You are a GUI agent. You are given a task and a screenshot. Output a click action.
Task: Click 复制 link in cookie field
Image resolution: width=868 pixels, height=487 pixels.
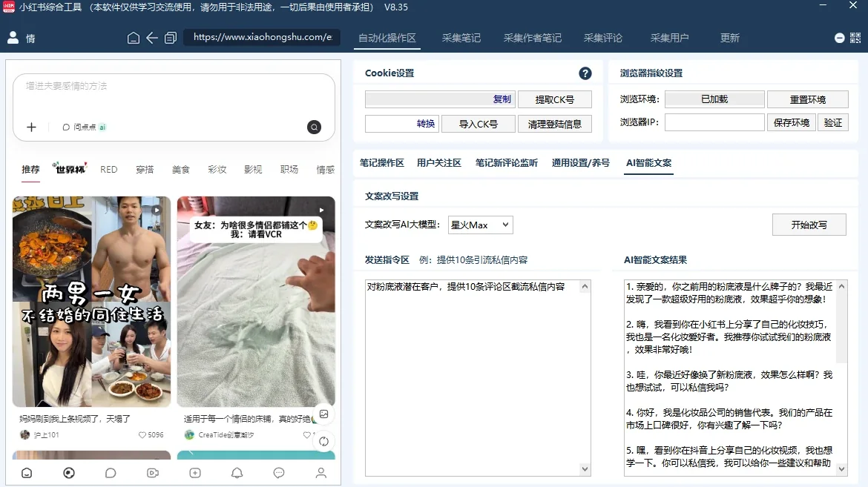(502, 99)
